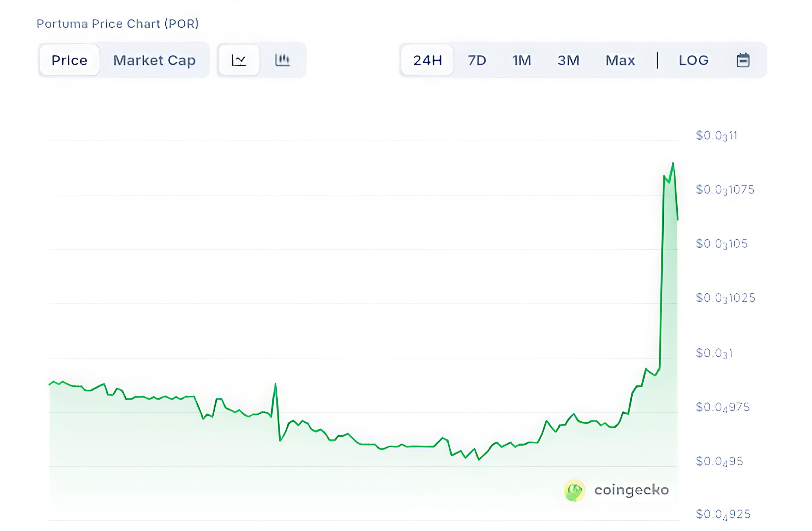
Task: Click the $0.0₃105 axis label
Action: coord(722,244)
